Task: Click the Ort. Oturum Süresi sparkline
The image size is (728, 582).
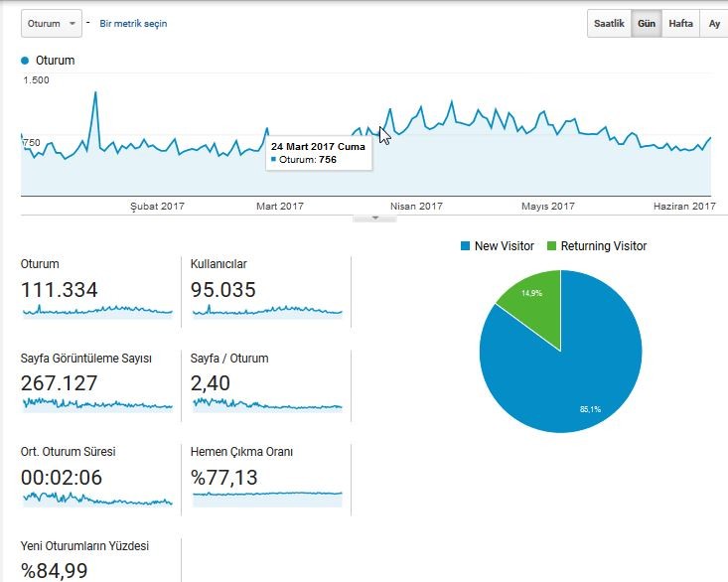Action: 97,499
